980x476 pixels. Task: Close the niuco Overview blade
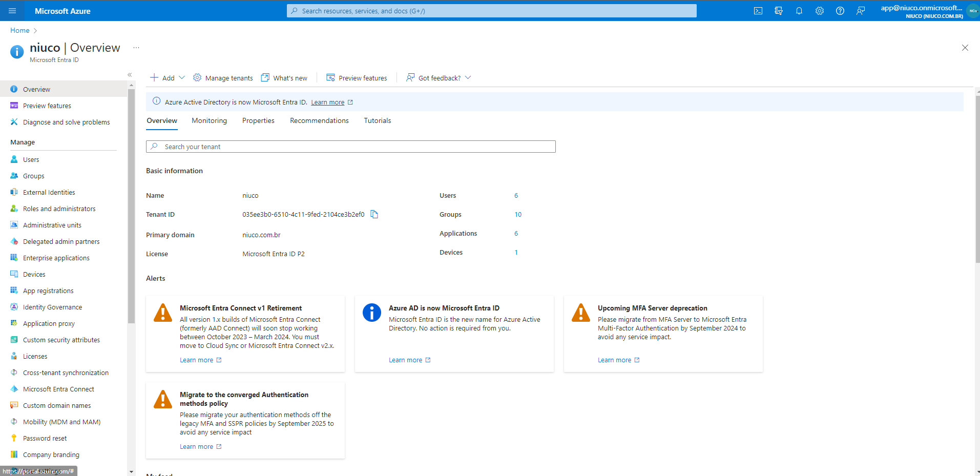click(965, 48)
